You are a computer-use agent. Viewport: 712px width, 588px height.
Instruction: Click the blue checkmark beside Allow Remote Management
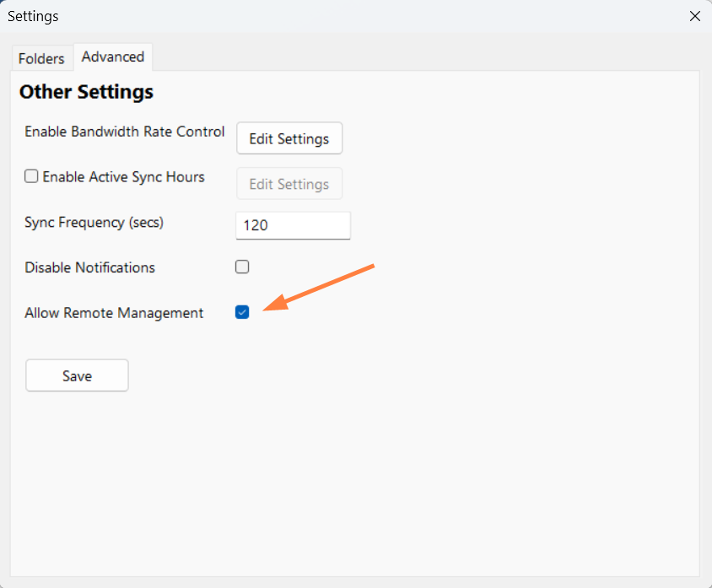(242, 313)
